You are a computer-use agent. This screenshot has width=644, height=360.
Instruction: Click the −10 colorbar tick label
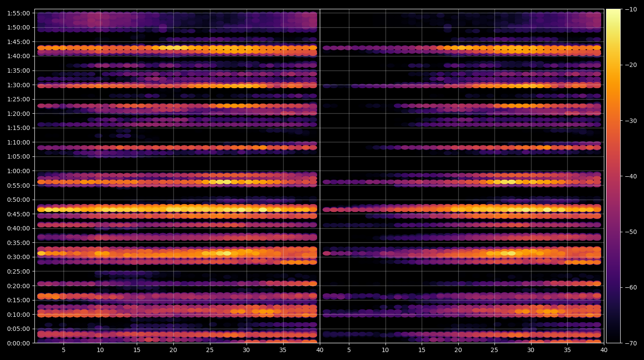click(631, 9)
